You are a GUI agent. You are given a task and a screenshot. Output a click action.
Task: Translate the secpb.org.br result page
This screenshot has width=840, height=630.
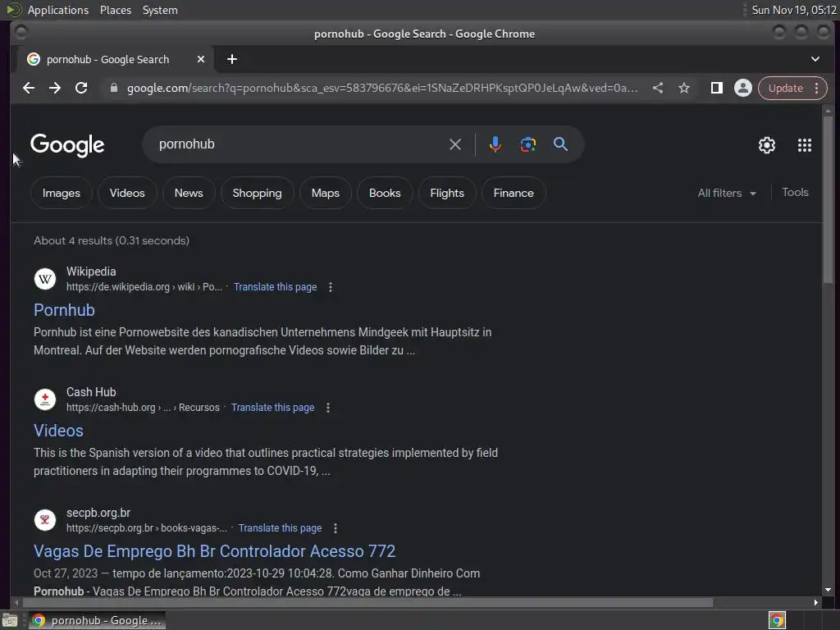pyautogui.click(x=281, y=528)
